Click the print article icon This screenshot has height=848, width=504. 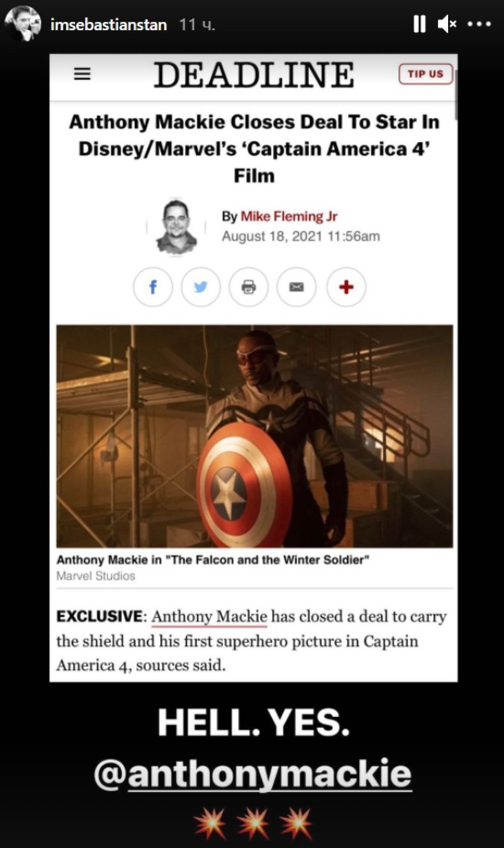248,287
